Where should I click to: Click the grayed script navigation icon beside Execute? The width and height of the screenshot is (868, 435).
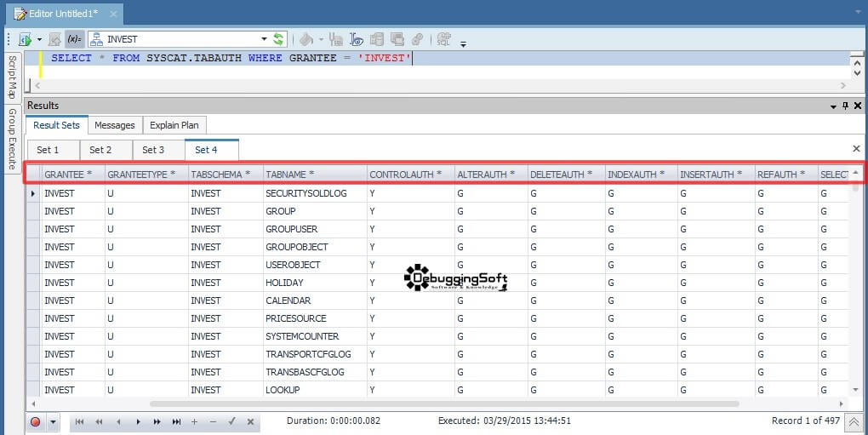point(54,39)
